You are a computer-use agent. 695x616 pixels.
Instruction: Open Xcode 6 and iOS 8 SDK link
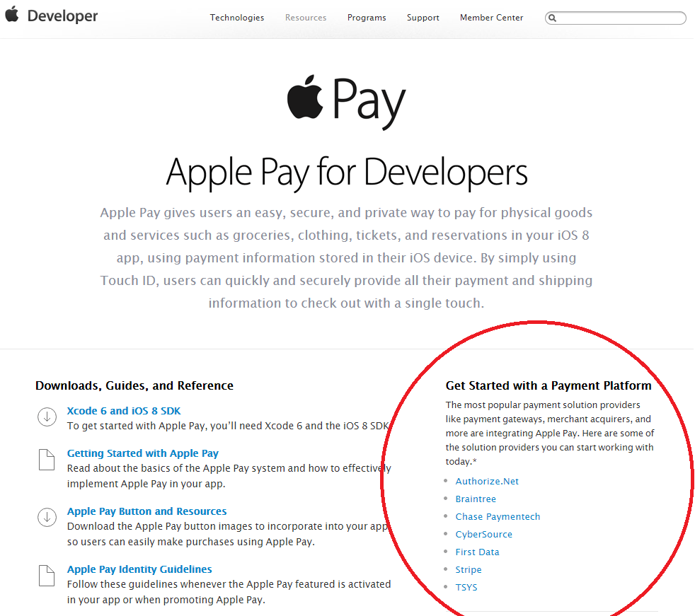click(124, 411)
